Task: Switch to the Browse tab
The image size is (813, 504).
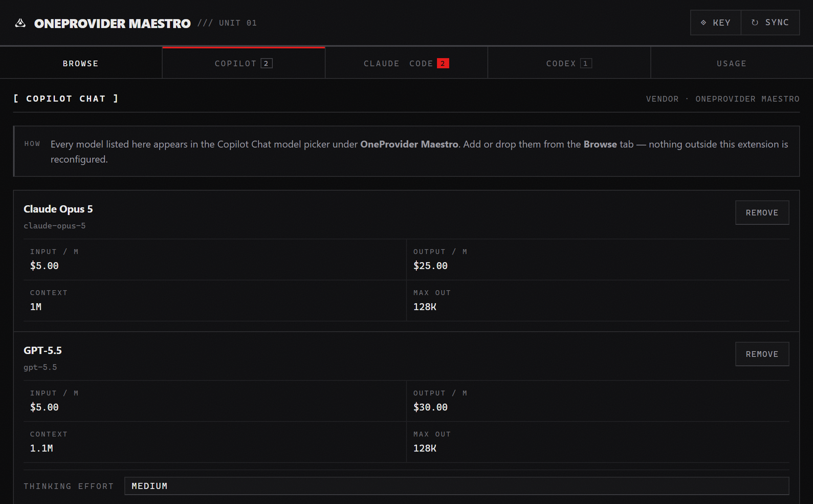Action: coord(81,63)
